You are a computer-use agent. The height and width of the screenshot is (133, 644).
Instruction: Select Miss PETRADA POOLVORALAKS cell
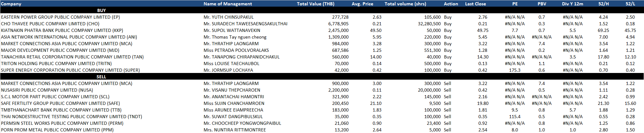(236, 50)
